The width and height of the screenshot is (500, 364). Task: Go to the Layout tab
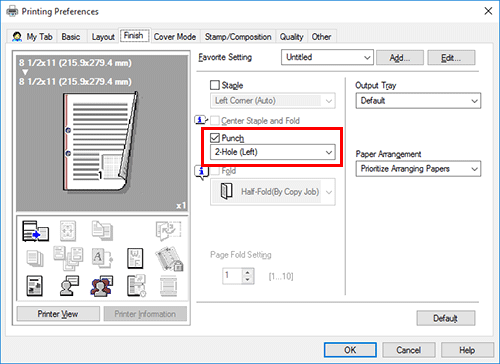103,37
